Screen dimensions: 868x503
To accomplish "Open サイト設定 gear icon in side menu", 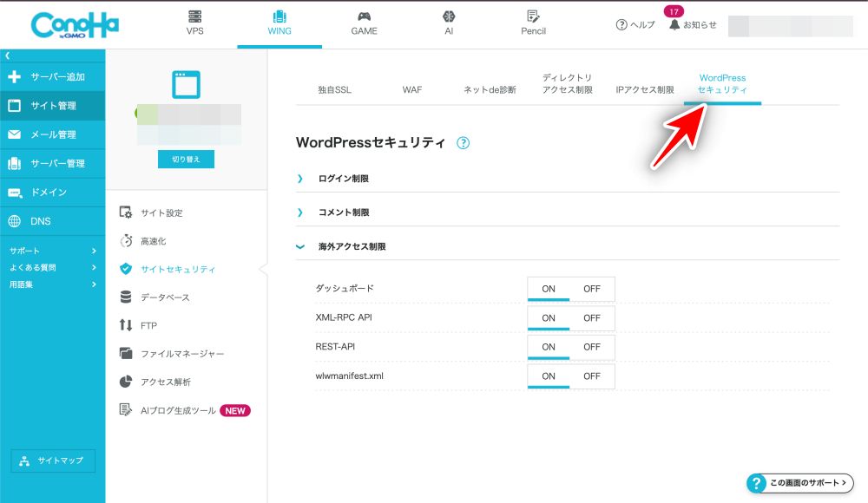I will click(x=126, y=212).
